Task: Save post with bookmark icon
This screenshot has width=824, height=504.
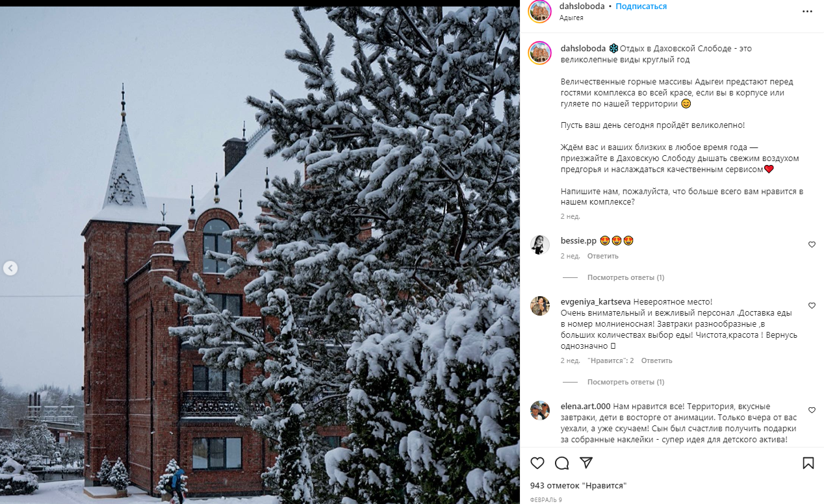Action: tap(808, 463)
